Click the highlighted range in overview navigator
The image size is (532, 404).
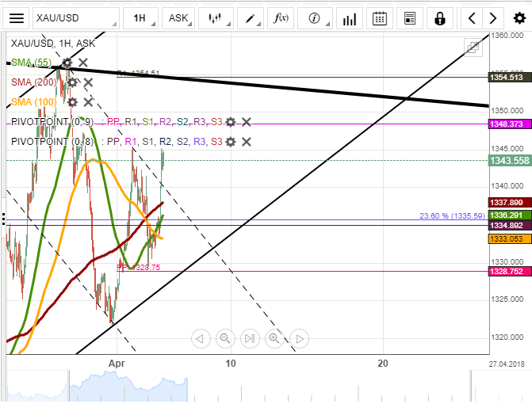click(x=128, y=386)
